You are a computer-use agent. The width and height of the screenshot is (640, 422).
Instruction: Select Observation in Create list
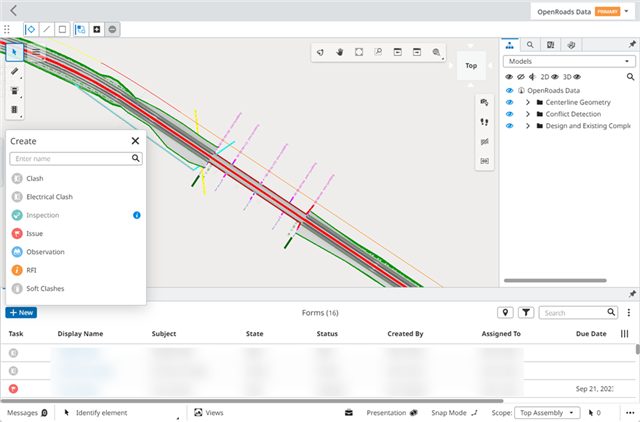pos(76,252)
